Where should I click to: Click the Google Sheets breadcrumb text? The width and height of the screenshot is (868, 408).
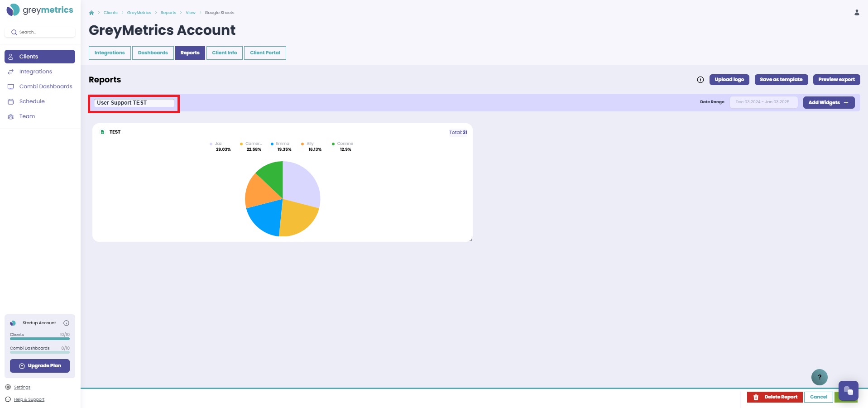[220, 13]
